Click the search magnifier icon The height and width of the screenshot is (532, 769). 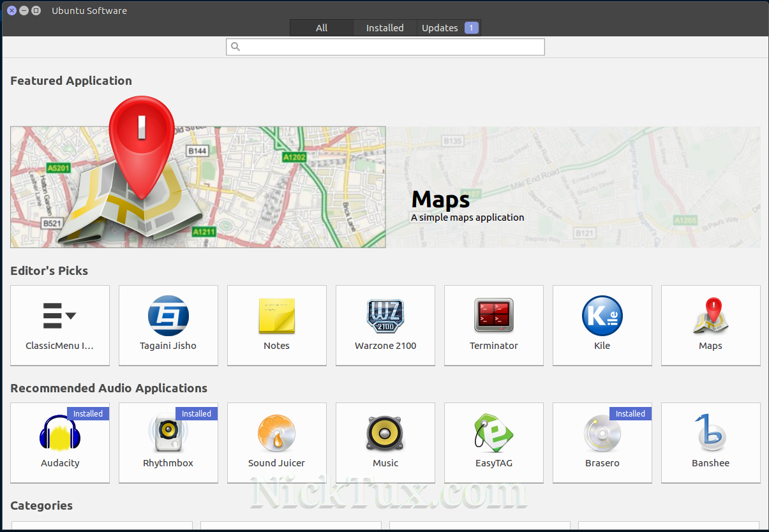235,47
